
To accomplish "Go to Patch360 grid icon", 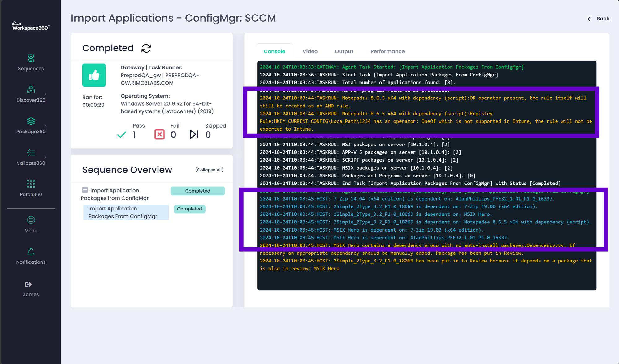I will pos(31,184).
